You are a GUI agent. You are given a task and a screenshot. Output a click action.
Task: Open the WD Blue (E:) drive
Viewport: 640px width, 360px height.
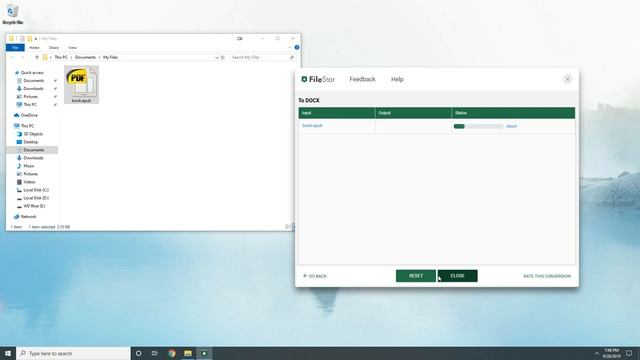point(34,206)
